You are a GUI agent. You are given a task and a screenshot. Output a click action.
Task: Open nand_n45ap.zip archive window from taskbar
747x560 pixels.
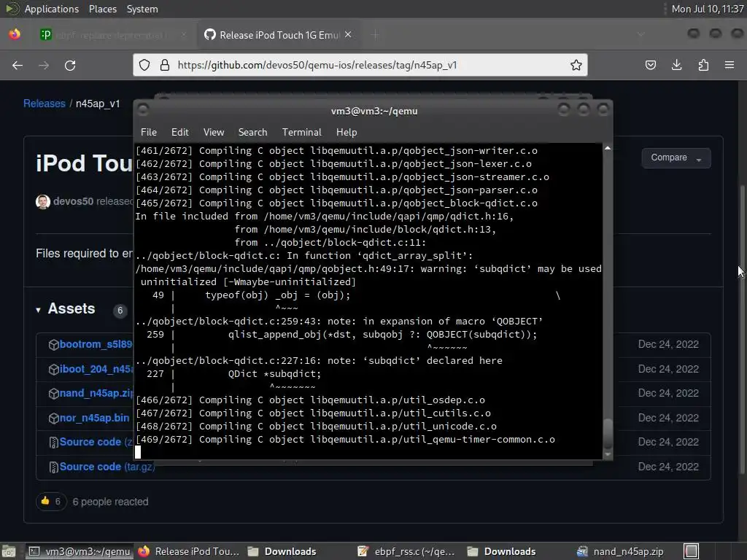tap(621, 551)
